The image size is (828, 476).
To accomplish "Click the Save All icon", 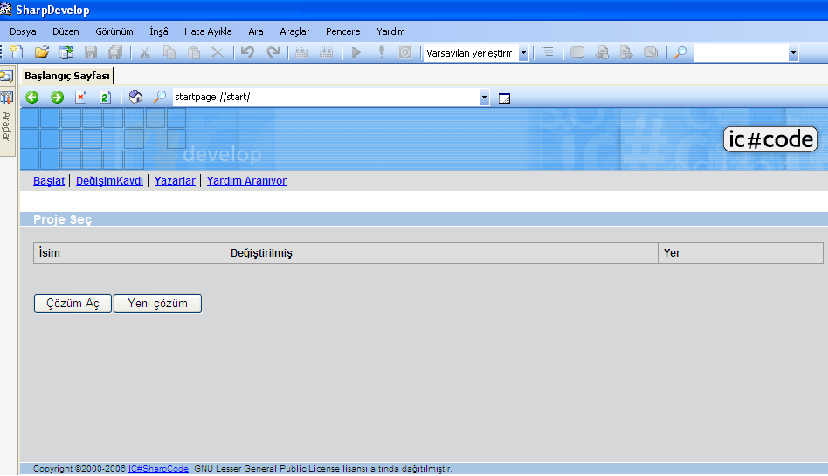I will [115, 52].
